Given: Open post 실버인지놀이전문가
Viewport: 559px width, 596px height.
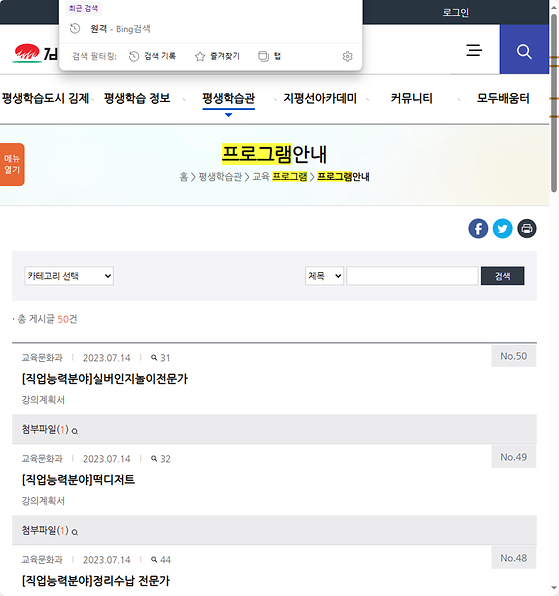Looking at the screenshot, I should [x=105, y=379].
